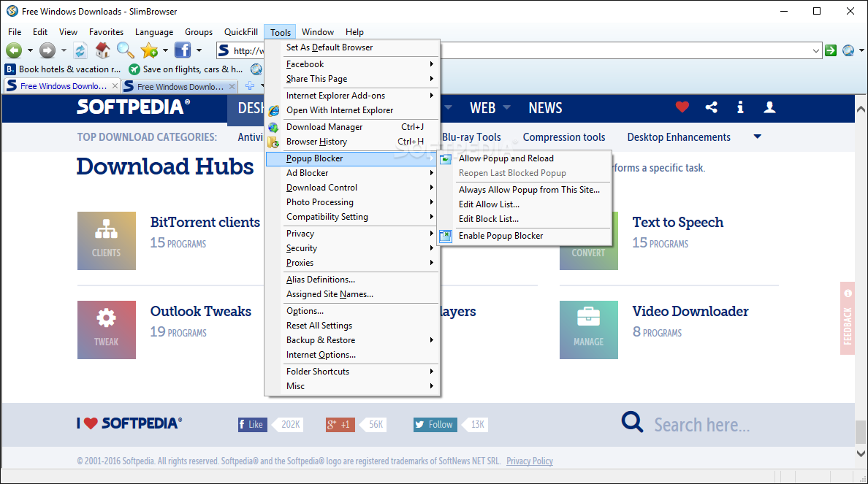868x484 pixels.
Task: Open Softpedia's Privacy Policy link
Action: pyautogui.click(x=529, y=461)
